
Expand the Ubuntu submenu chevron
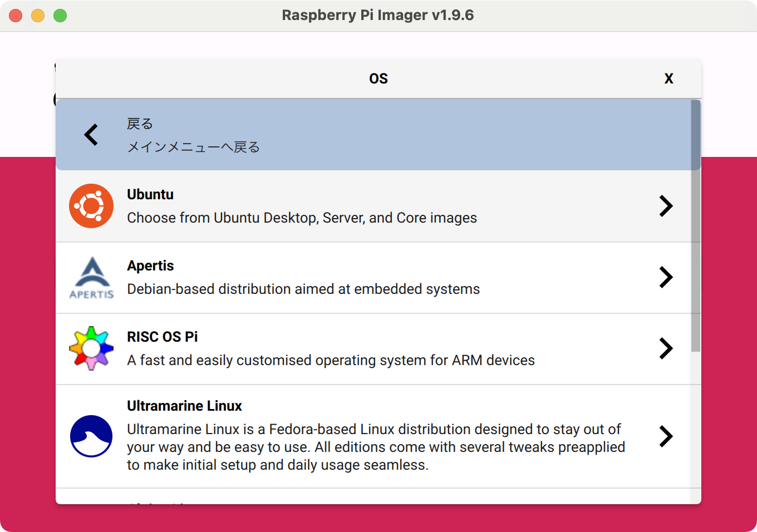(x=666, y=206)
